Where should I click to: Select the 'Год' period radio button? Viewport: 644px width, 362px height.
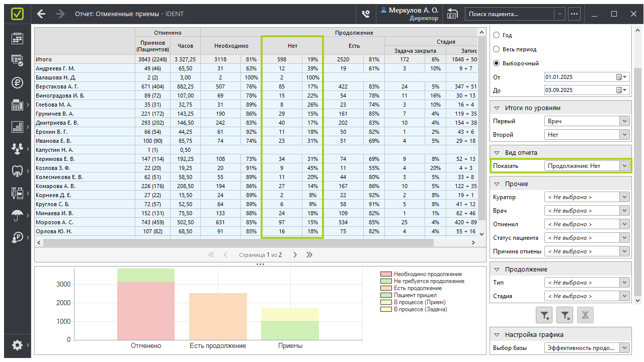(497, 35)
